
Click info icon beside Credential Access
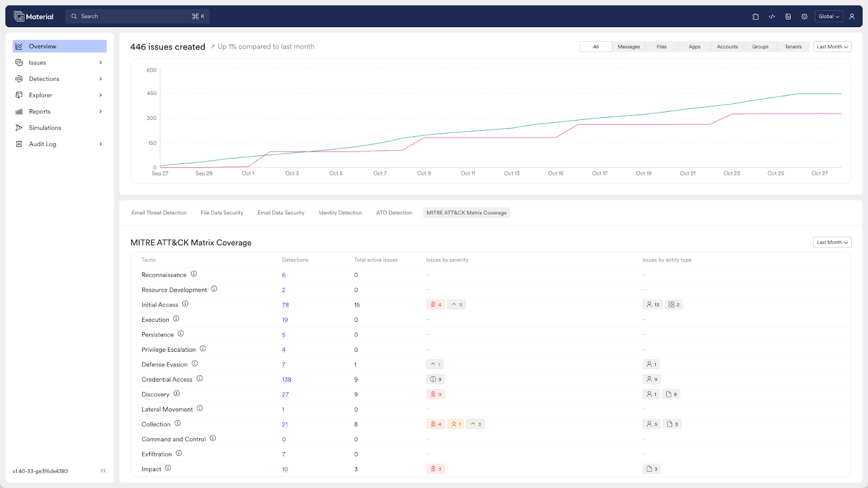click(x=200, y=378)
